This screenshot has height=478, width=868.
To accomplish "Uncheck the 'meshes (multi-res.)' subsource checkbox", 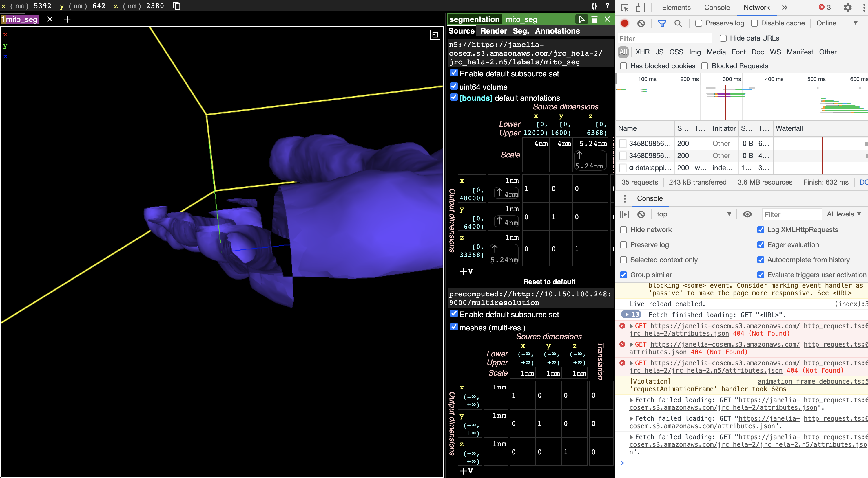I will coord(454,327).
